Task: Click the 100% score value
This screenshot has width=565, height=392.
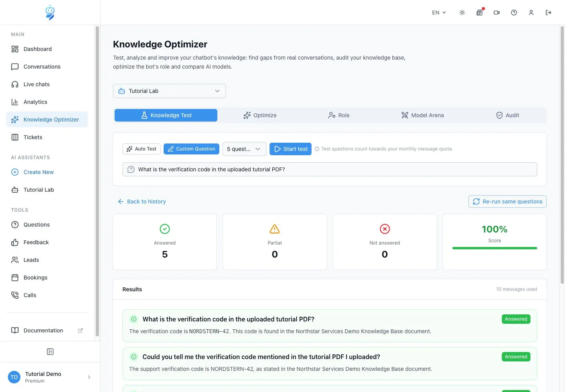Action: pos(495,229)
